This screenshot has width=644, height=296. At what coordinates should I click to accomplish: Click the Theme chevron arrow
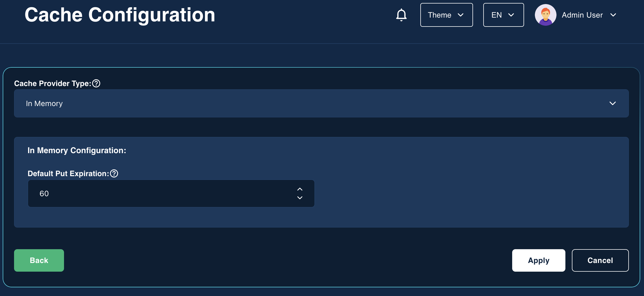(x=461, y=15)
